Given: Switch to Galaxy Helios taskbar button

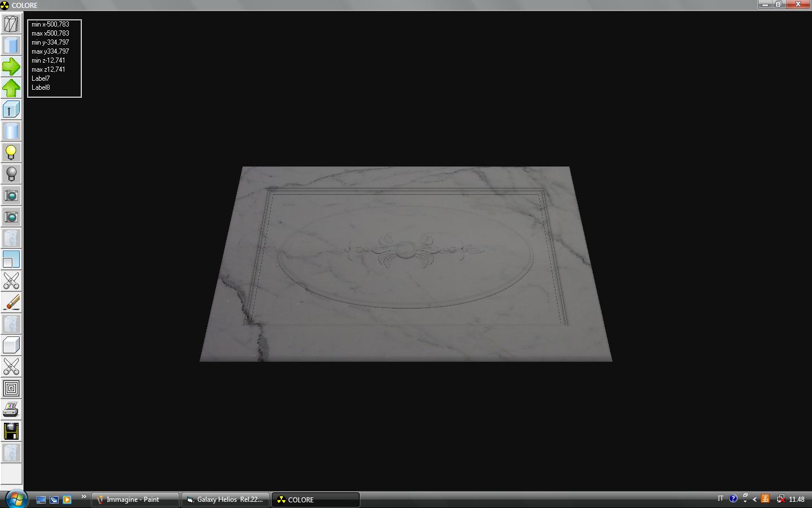Looking at the screenshot, I should pos(226,500).
